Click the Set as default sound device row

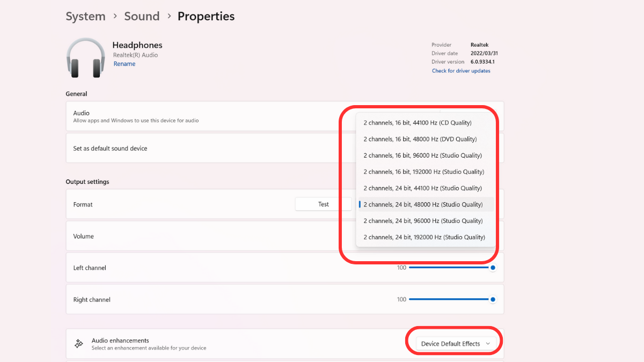coord(204,149)
